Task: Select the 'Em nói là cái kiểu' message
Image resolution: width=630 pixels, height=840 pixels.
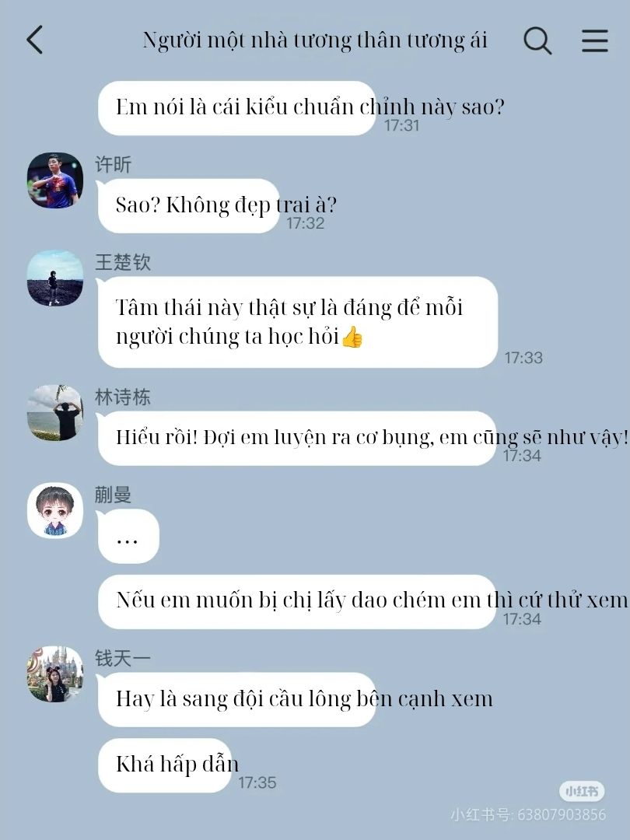Action: click(310, 107)
